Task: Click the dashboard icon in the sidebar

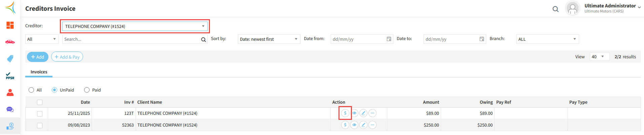Action: 10,25
